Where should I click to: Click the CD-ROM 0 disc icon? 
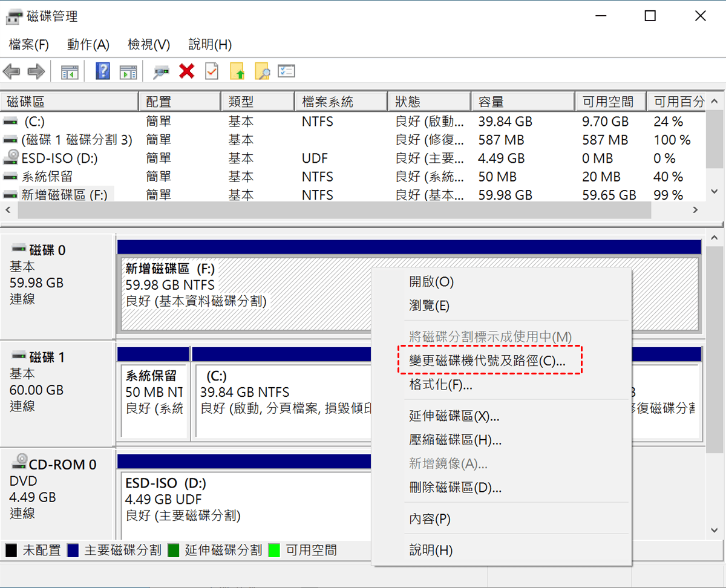(x=19, y=462)
